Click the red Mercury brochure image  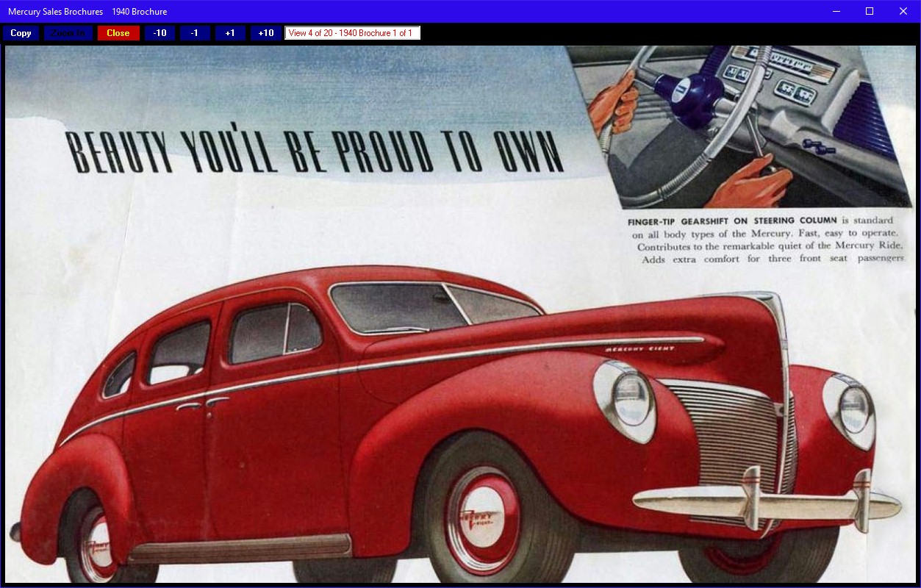pos(460,315)
